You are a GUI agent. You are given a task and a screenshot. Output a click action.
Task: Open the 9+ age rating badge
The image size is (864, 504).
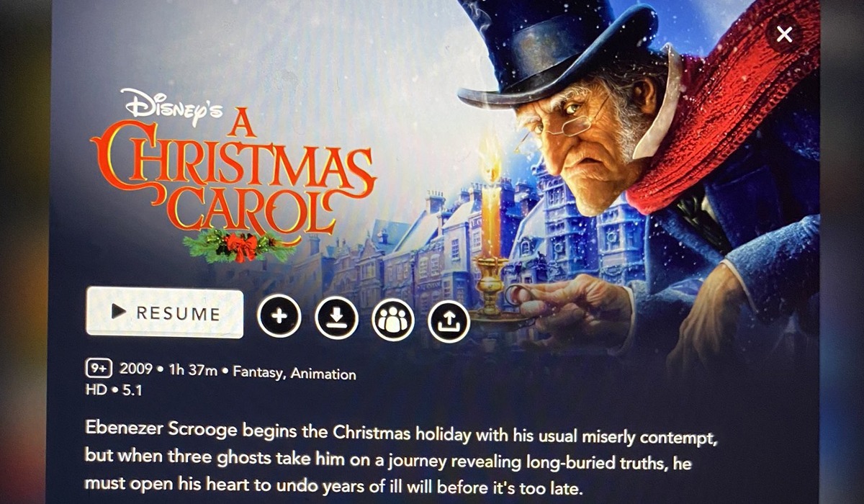pos(99,369)
